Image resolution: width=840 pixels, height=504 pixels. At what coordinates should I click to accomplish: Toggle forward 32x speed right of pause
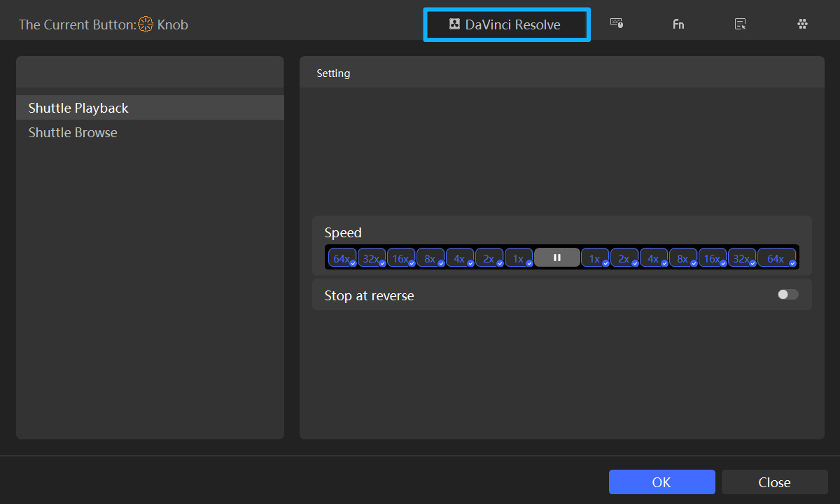pyautogui.click(x=742, y=258)
